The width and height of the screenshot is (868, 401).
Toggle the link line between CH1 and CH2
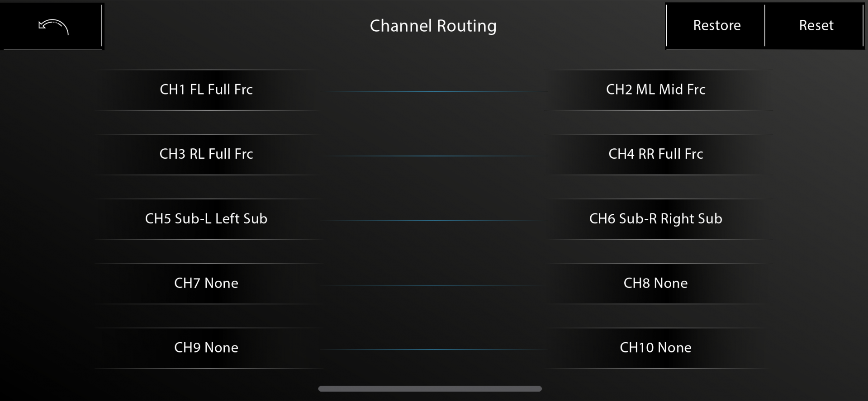(x=431, y=91)
